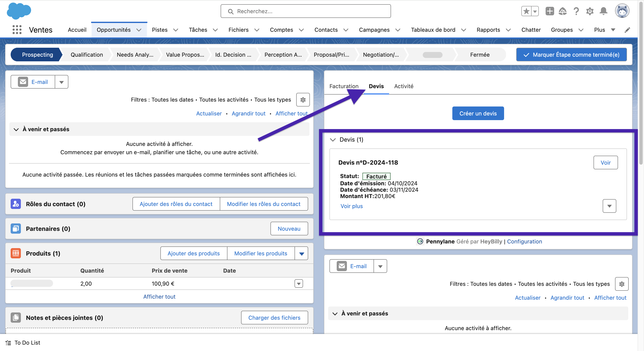This screenshot has width=644, height=351.
Task: Open the Help question mark icon
Action: point(576,11)
